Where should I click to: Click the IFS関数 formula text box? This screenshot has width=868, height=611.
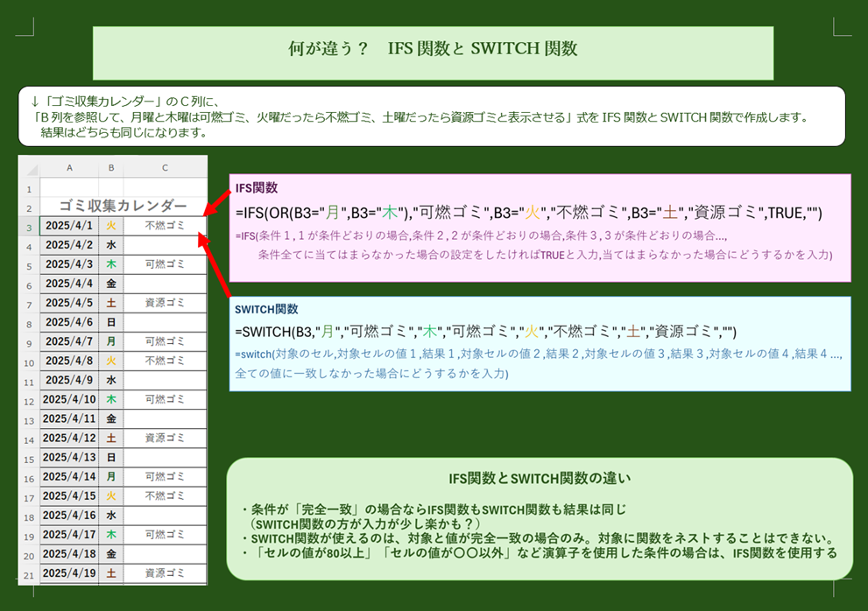539,219
